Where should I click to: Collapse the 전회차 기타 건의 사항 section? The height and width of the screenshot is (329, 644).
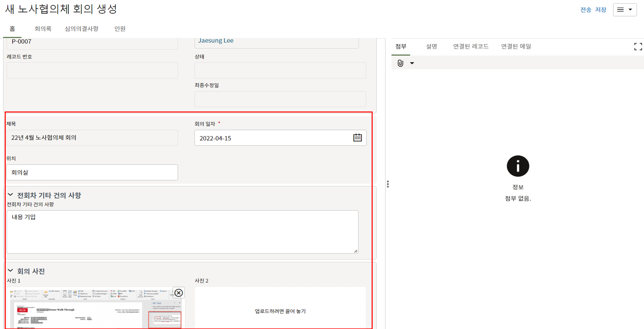pyautogui.click(x=10, y=195)
